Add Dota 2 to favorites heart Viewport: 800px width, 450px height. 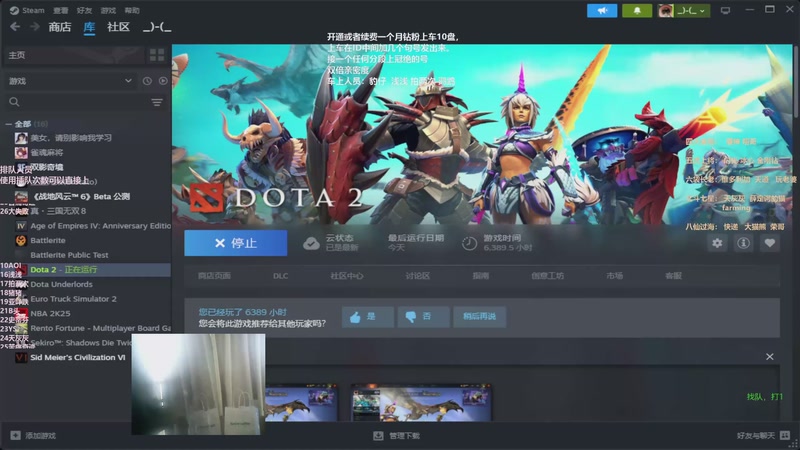pyautogui.click(x=770, y=243)
